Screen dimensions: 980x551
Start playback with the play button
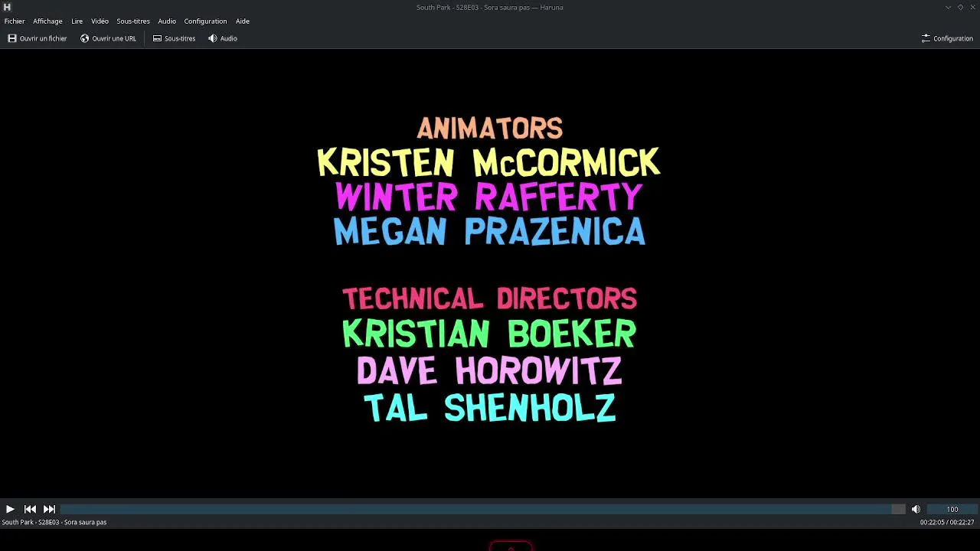click(x=10, y=509)
